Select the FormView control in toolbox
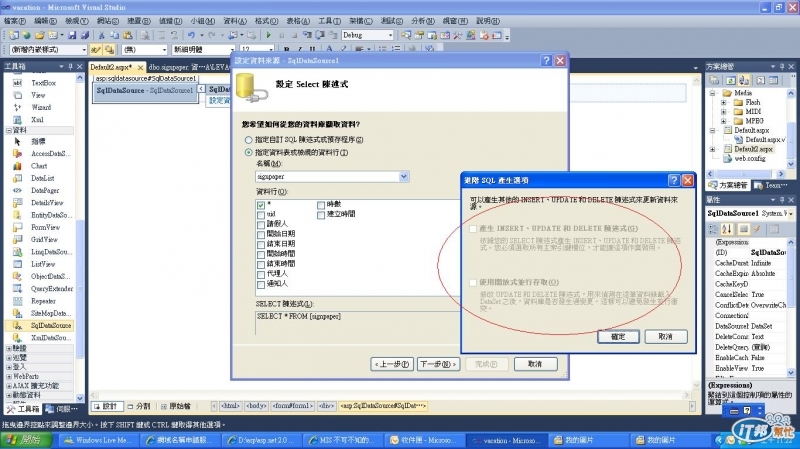 click(x=45, y=227)
